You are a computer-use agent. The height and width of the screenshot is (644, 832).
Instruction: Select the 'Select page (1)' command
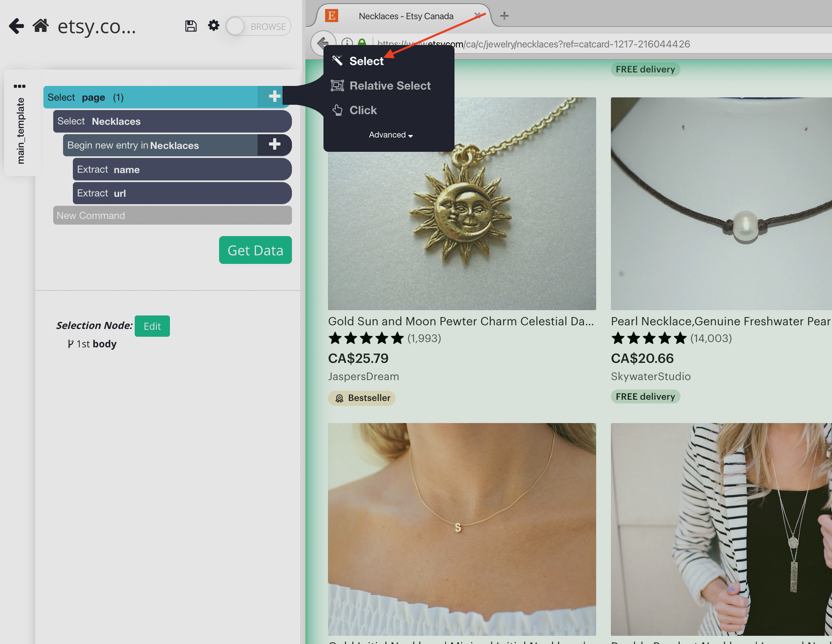(x=151, y=97)
